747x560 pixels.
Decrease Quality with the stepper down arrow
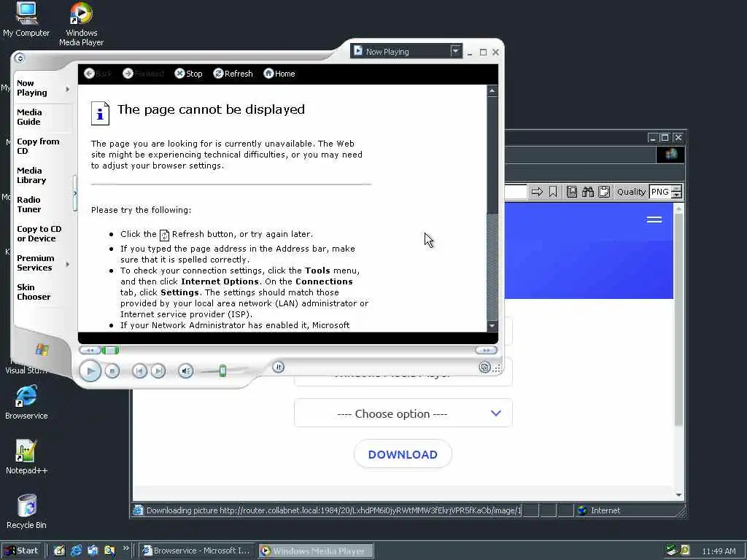pyautogui.click(x=676, y=195)
